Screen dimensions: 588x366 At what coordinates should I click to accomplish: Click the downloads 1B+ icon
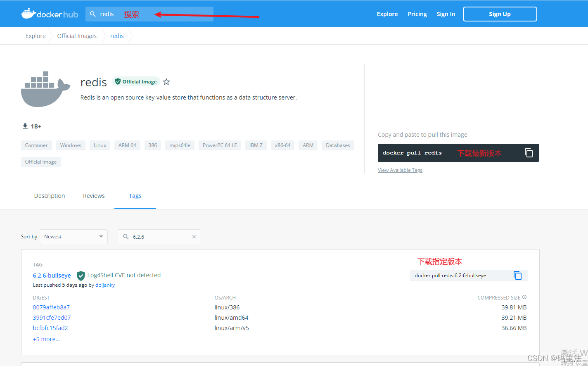coord(25,126)
